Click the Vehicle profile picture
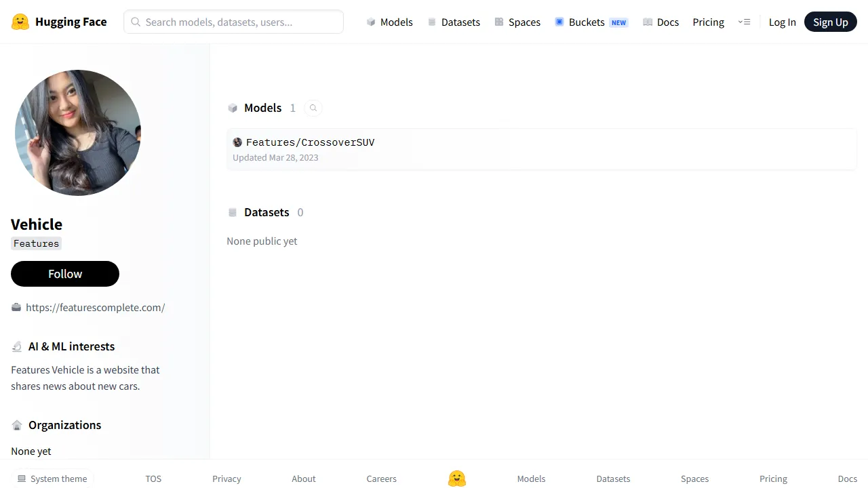Viewport: 868px width, 488px height. coord(78,133)
